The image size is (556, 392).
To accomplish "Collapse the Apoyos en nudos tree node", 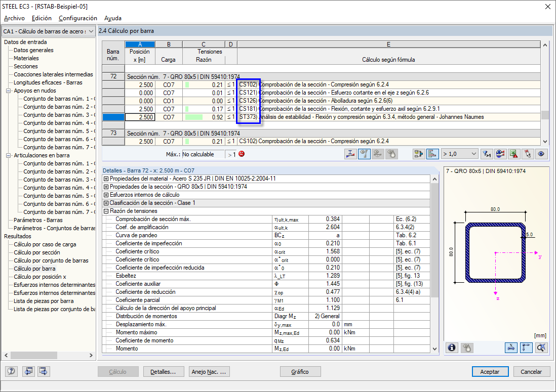I will coord(8,91).
